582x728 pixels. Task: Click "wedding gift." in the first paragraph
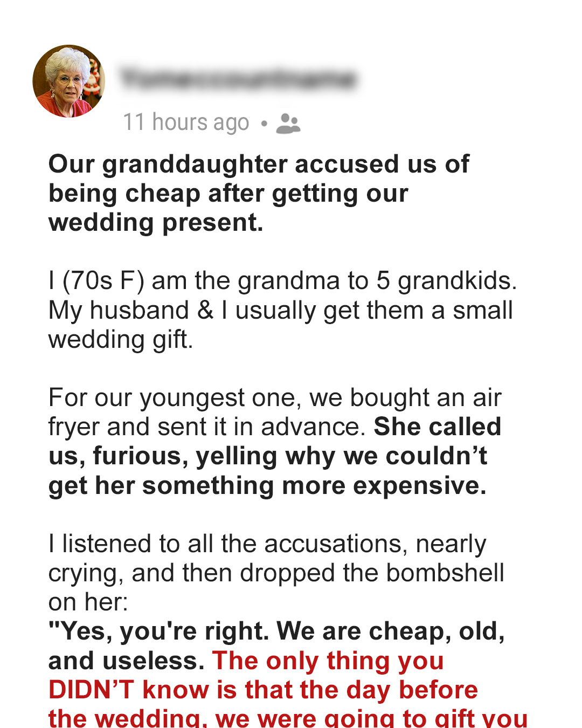pyautogui.click(x=121, y=340)
